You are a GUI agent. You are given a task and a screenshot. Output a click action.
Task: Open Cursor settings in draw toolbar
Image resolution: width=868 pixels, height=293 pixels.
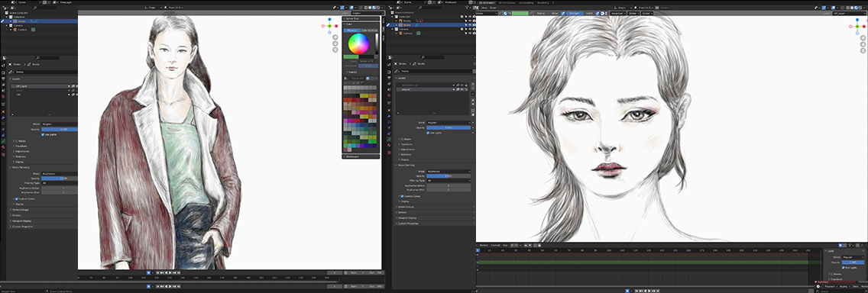(647, 13)
